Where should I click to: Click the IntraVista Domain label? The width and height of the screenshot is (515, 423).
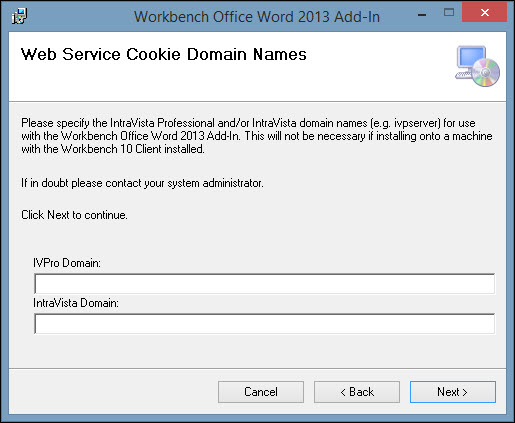click(76, 303)
